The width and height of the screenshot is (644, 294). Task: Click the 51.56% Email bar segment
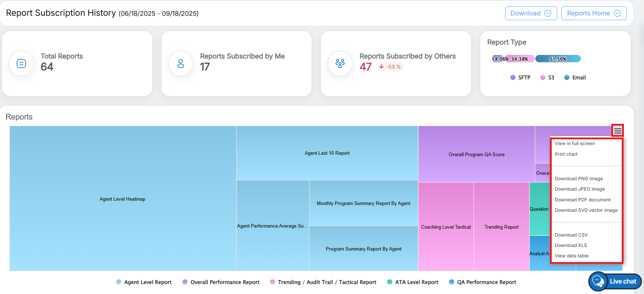click(558, 59)
